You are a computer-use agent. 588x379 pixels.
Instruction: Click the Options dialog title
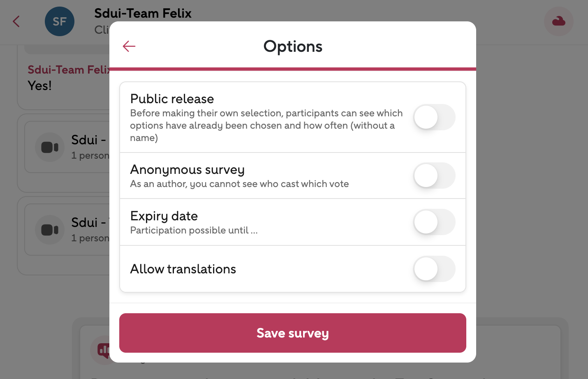(293, 46)
